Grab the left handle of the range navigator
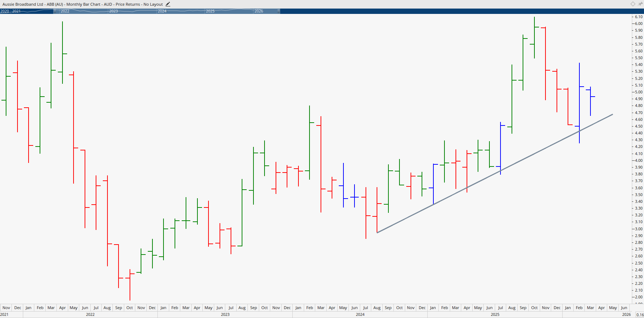Screen dimensions: 644x318 click(55, 11)
